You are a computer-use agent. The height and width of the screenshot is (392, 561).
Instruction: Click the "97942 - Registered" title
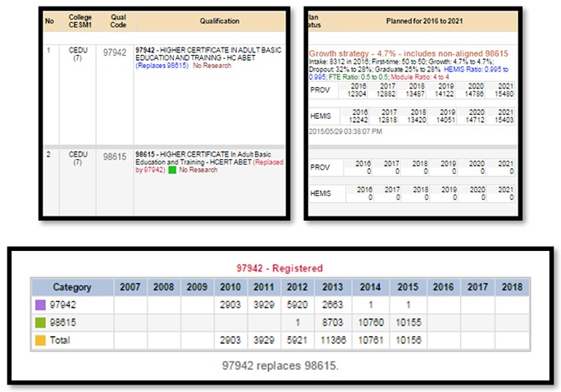pos(280,267)
